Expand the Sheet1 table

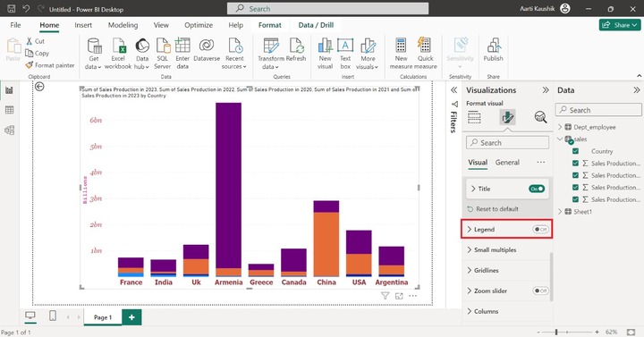(560, 211)
